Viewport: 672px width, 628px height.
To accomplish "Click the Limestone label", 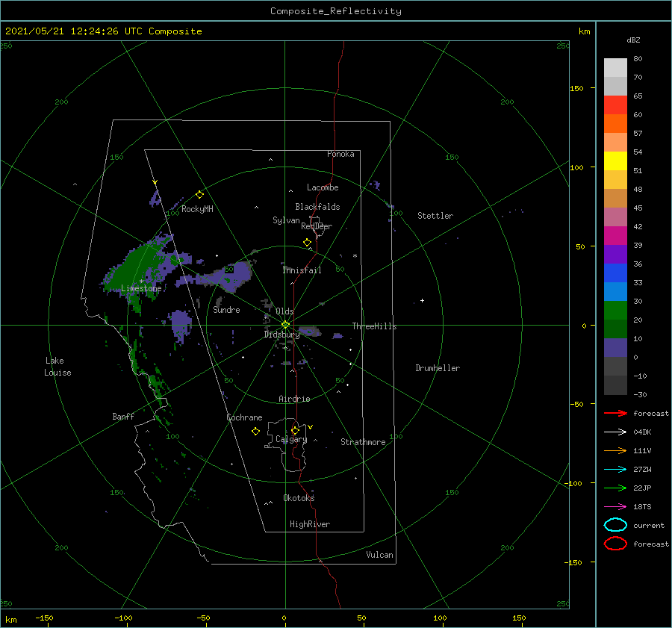I will (141, 288).
